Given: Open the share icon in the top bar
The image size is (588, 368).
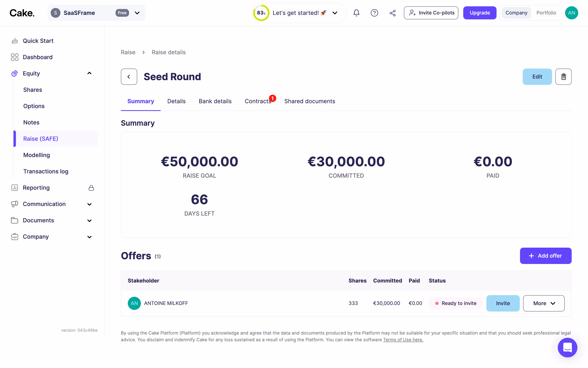Looking at the screenshot, I should click(392, 13).
